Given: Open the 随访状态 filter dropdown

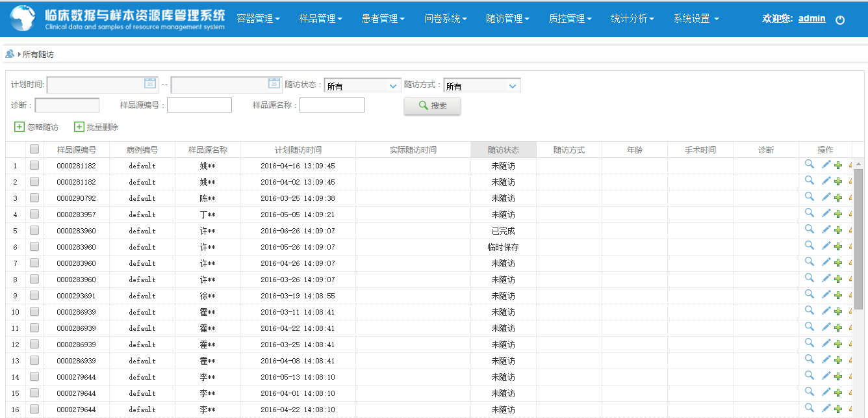Looking at the screenshot, I should point(363,86).
